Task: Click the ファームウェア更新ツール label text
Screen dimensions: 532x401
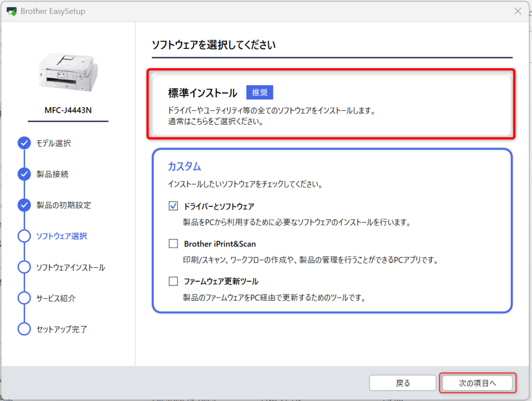Action: click(221, 281)
